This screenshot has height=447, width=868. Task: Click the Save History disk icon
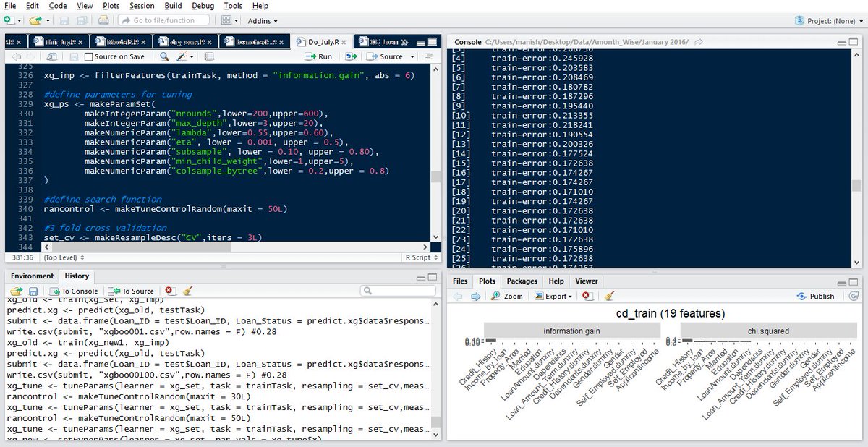tap(33, 291)
